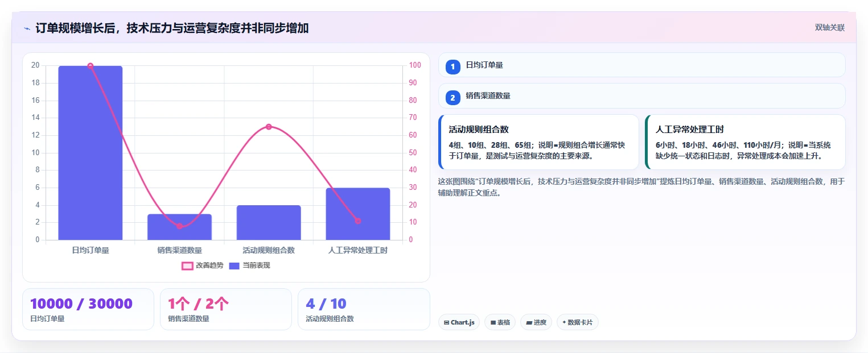Click the 10000 / 30000 stat card
868x353 pixels.
(88, 309)
